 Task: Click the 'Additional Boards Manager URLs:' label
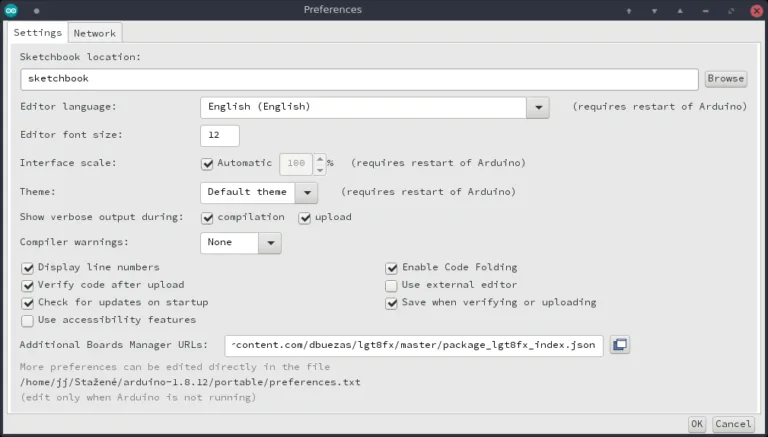(x=114, y=345)
